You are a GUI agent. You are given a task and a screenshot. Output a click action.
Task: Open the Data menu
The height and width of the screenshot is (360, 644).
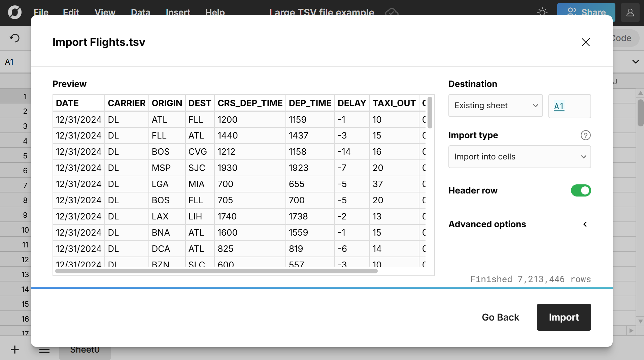[x=140, y=12]
